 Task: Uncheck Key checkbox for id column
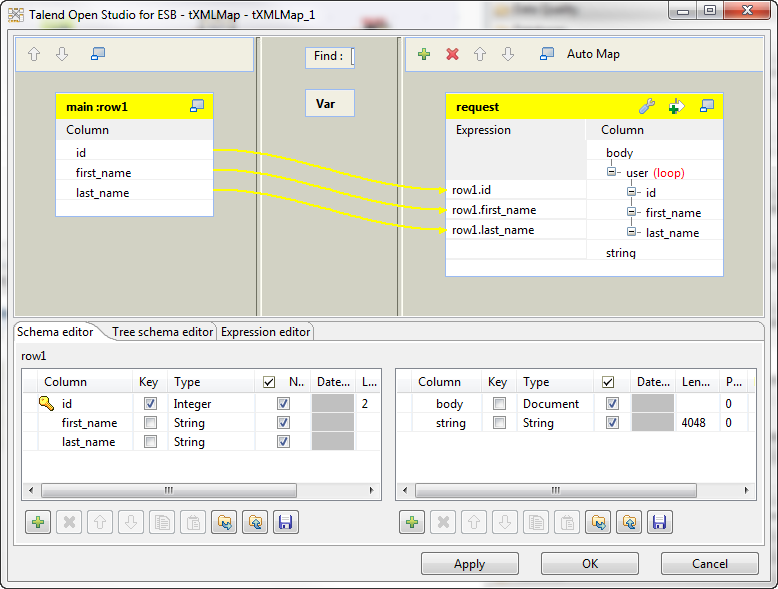coord(150,404)
